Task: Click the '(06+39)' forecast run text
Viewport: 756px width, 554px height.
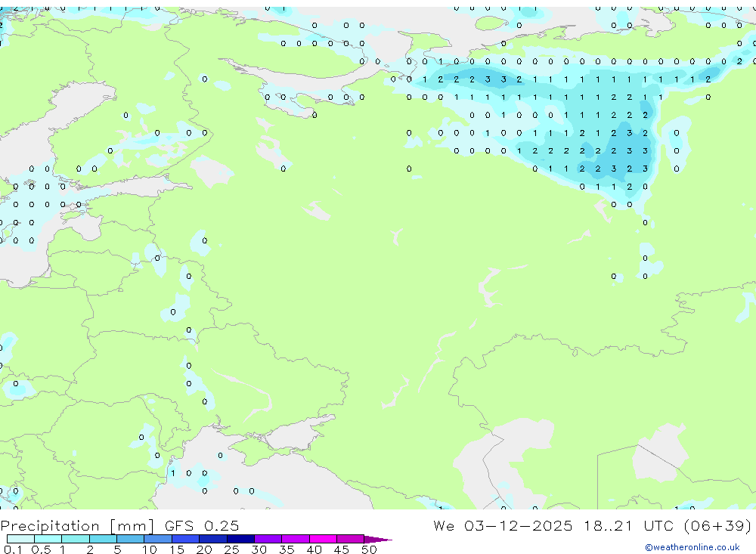Action: click(718, 525)
